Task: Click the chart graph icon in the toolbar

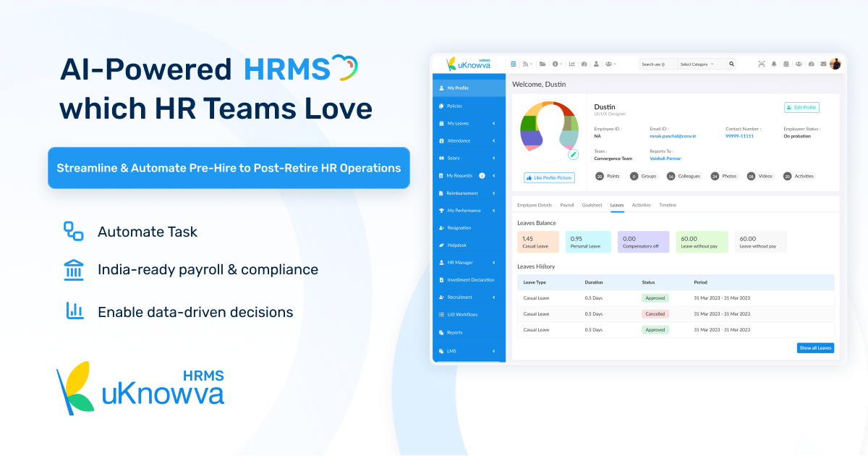Action: pyautogui.click(x=572, y=64)
